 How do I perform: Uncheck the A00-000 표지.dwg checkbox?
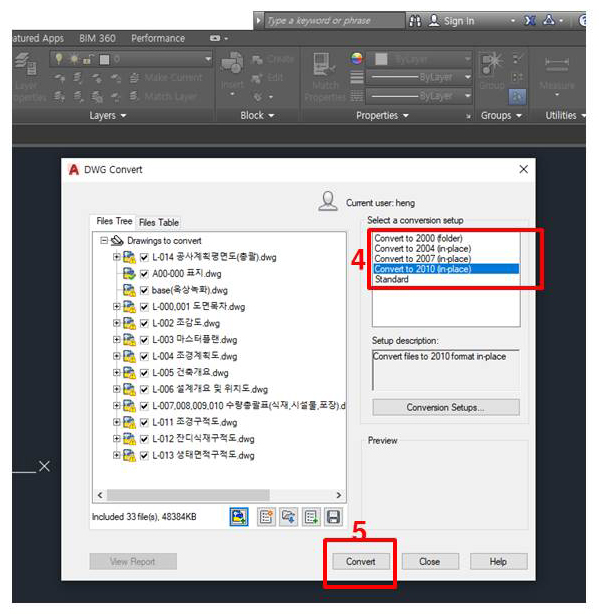[144, 274]
